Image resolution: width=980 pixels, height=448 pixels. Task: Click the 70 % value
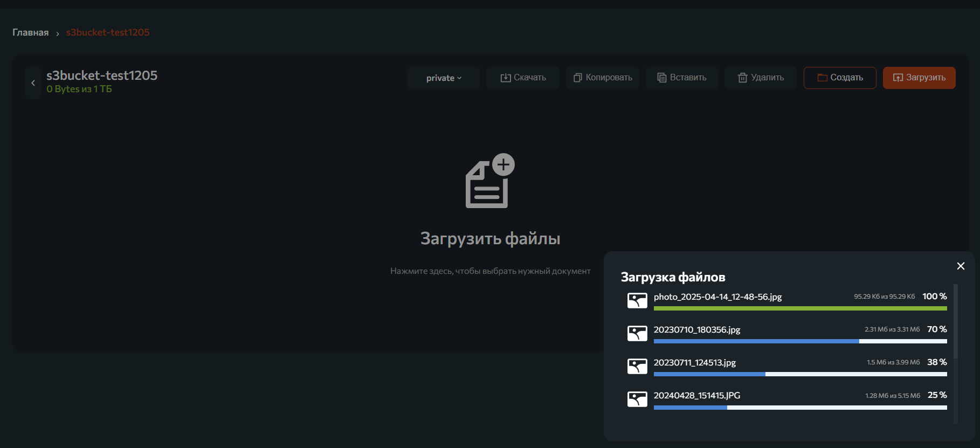pos(937,329)
